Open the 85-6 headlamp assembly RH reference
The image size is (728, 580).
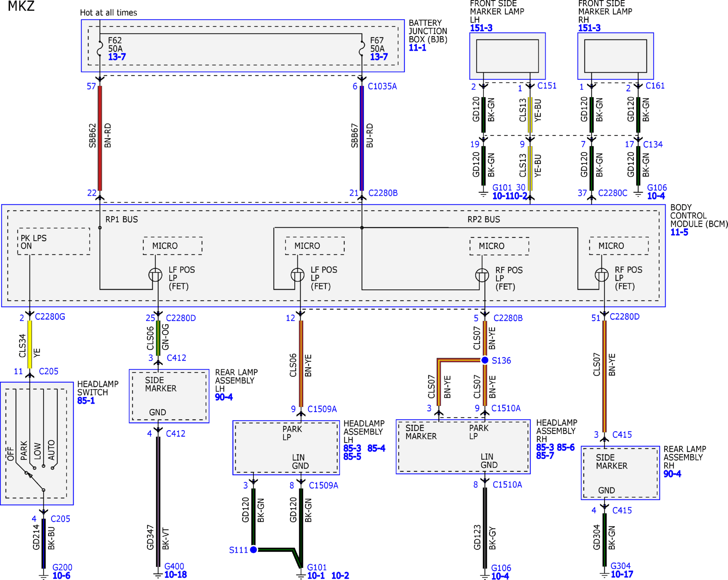coord(566,447)
